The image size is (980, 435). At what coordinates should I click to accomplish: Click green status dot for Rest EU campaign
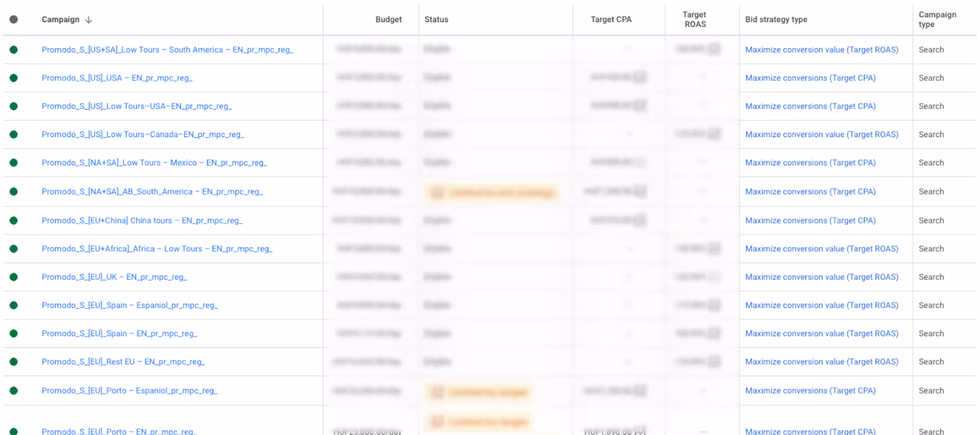13,362
